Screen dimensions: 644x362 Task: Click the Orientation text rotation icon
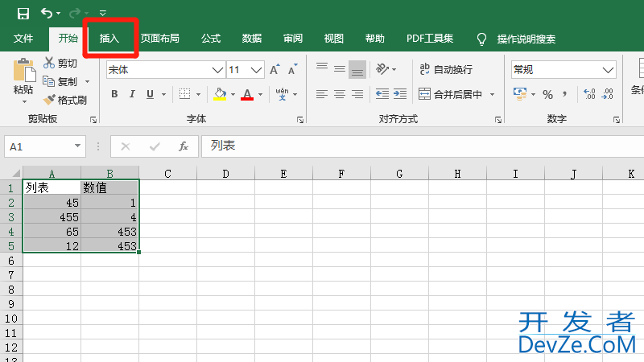pos(383,69)
